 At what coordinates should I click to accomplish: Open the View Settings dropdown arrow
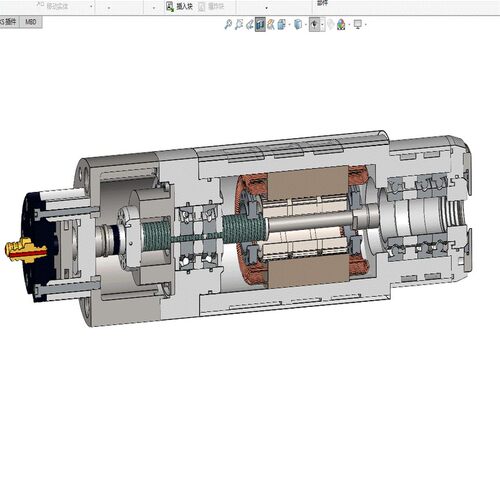tap(366, 25)
